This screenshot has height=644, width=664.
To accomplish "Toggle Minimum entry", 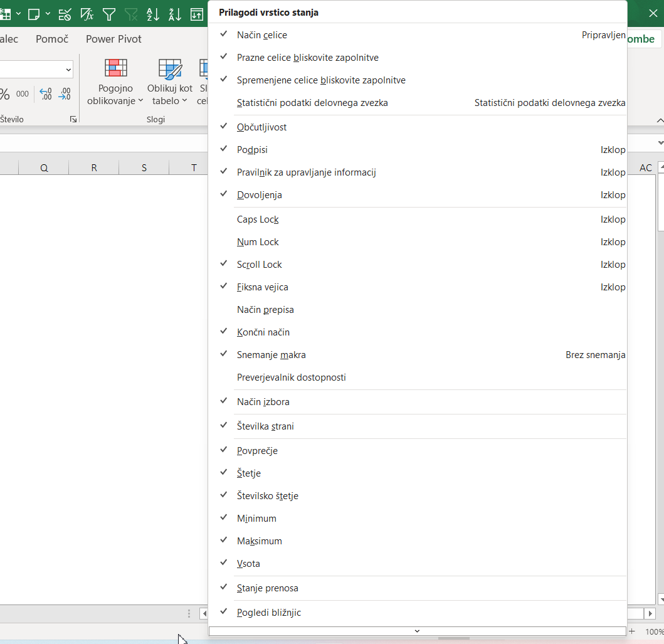I will [418, 519].
